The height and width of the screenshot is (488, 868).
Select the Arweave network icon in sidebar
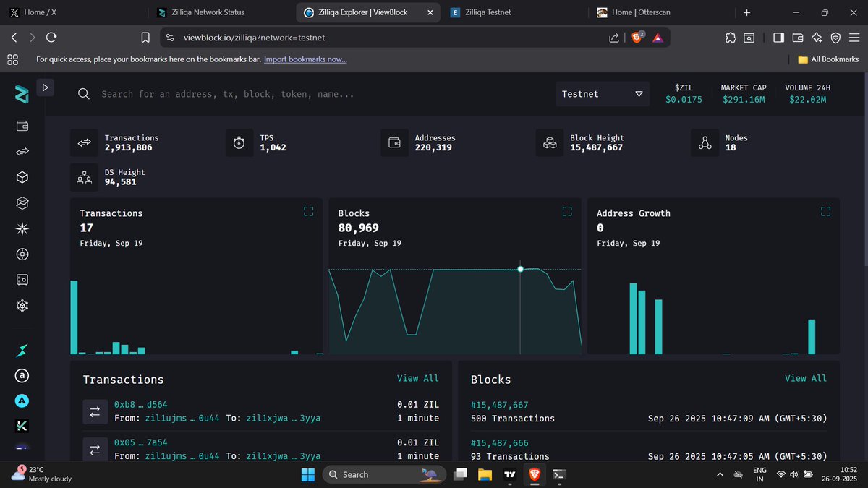(22, 376)
